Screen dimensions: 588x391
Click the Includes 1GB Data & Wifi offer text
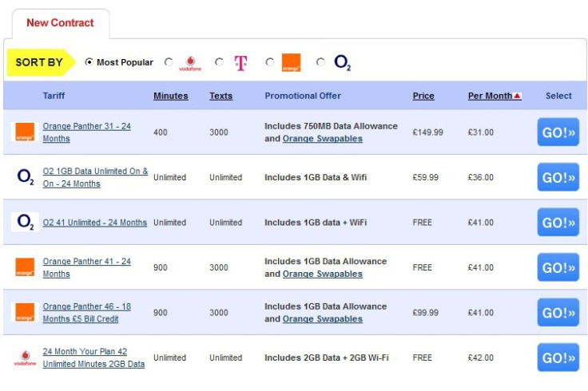[316, 177]
